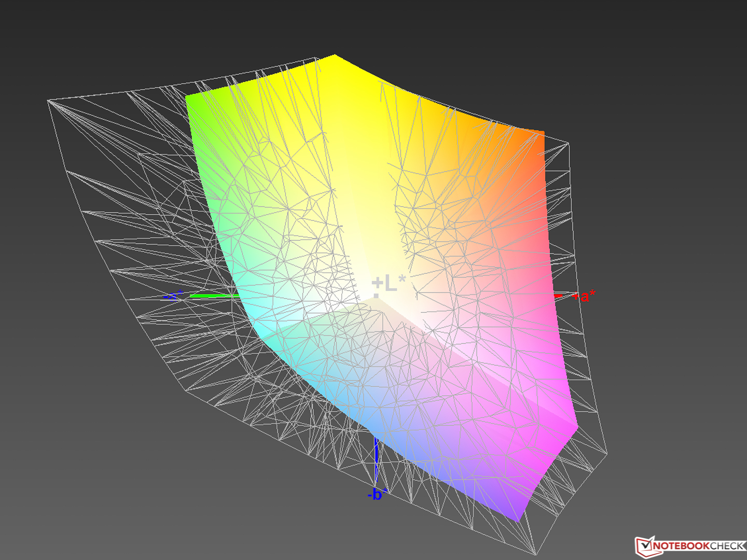747x560 pixels.
Task: Select the yellow top corner of gamut
Action: tap(335, 58)
